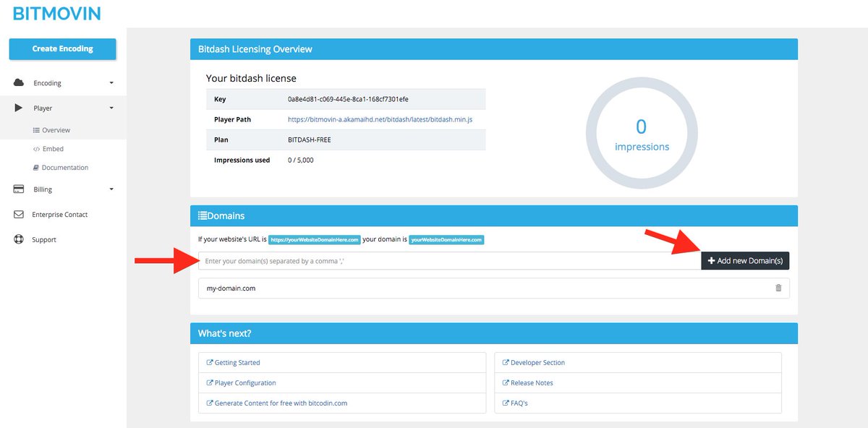This screenshot has height=428, width=868.
Task: Click the Billing credit card icon
Action: tap(19, 189)
